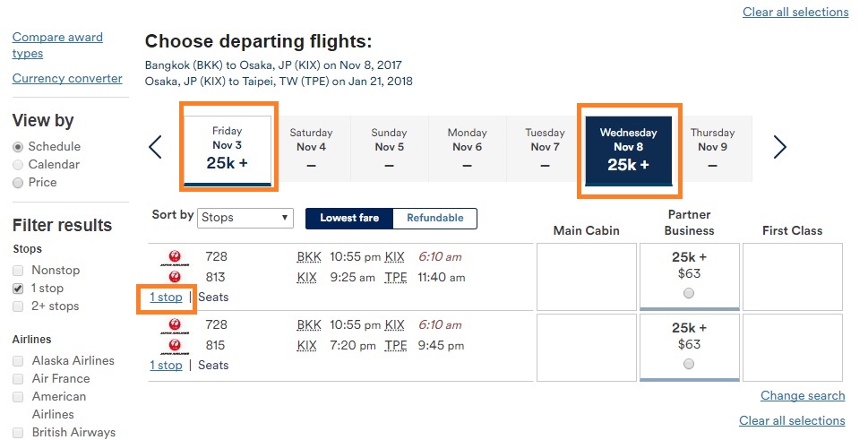Filter by Alaska Airlines checkbox

pyautogui.click(x=18, y=361)
